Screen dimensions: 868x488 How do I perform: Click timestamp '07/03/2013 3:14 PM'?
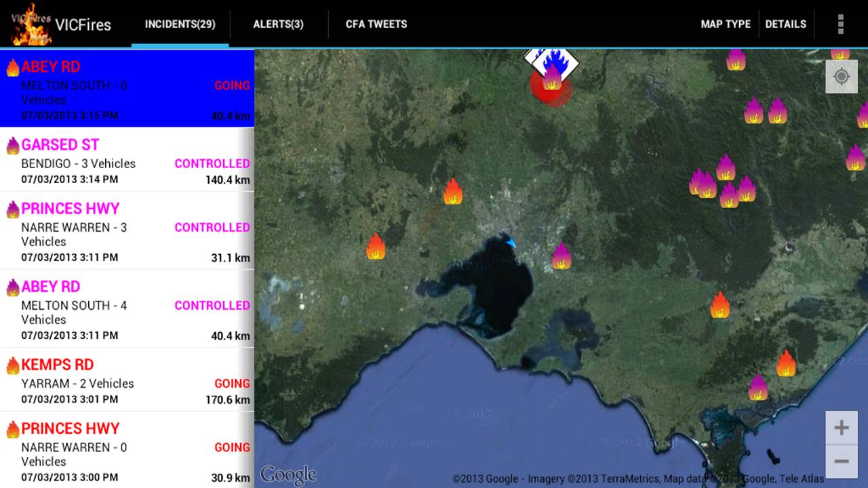coord(70,180)
